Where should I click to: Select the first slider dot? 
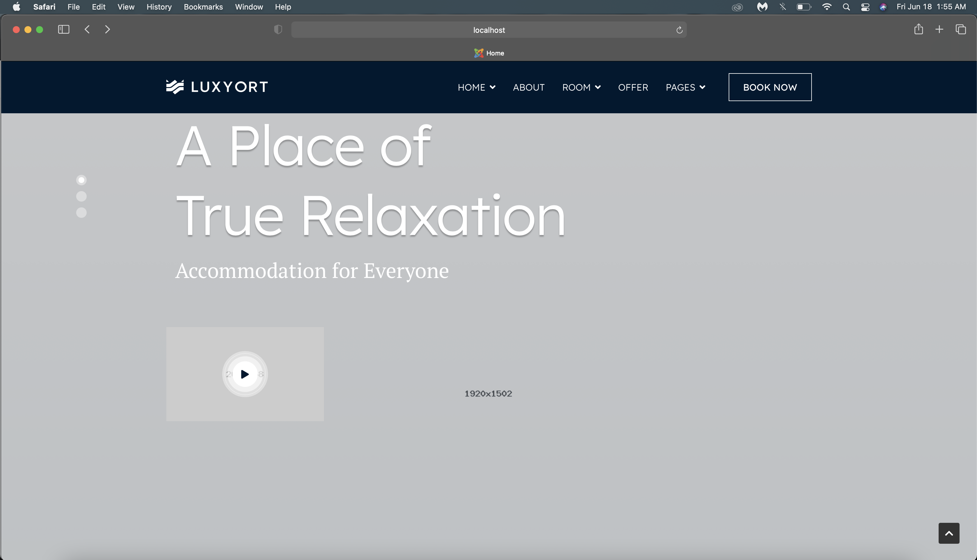coord(81,180)
